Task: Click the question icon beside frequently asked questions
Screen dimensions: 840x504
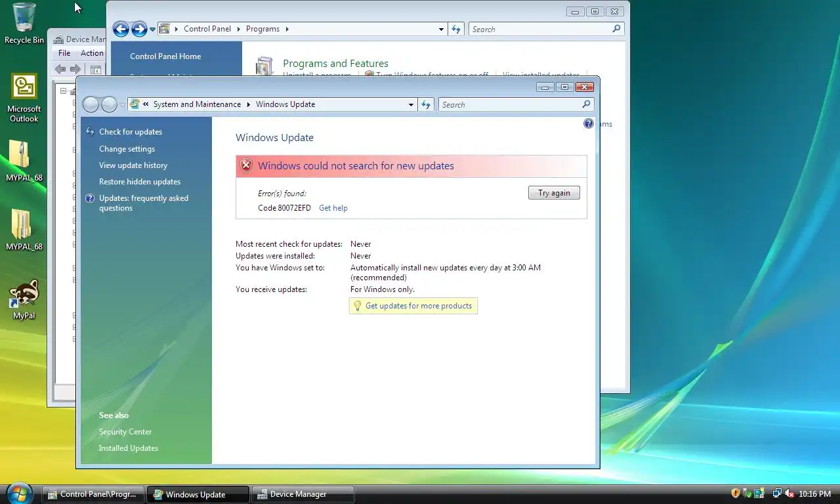Action: pos(90,198)
